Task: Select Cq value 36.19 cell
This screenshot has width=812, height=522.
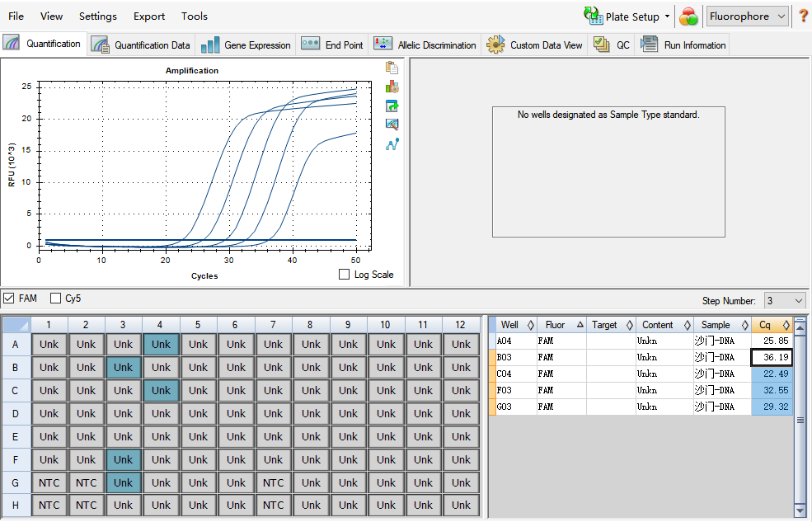Action: point(772,357)
